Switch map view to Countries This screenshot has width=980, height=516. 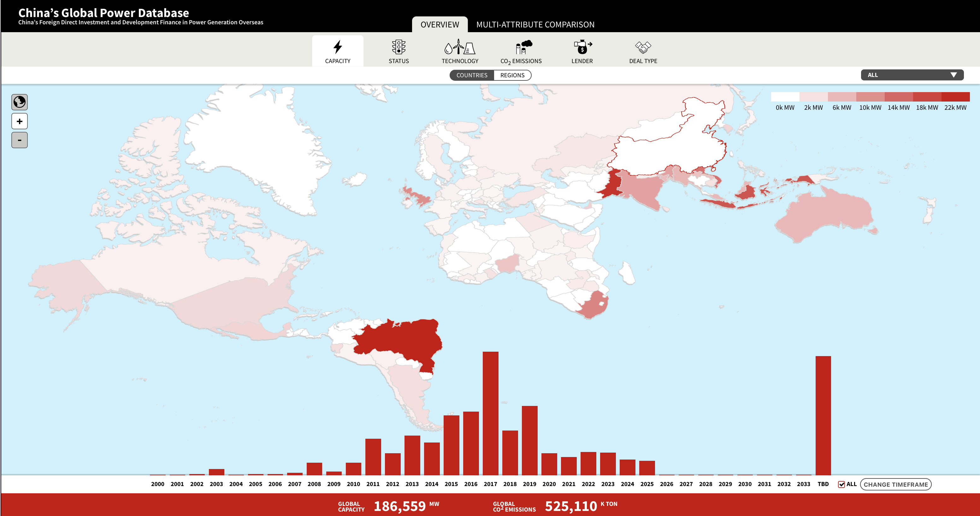471,75
